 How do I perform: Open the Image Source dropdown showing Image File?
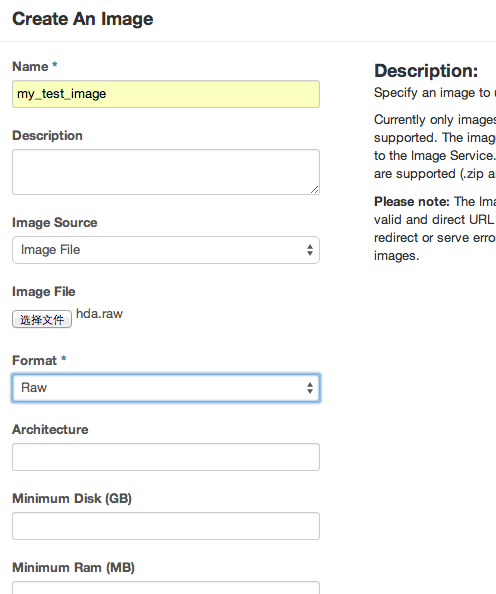[166, 250]
